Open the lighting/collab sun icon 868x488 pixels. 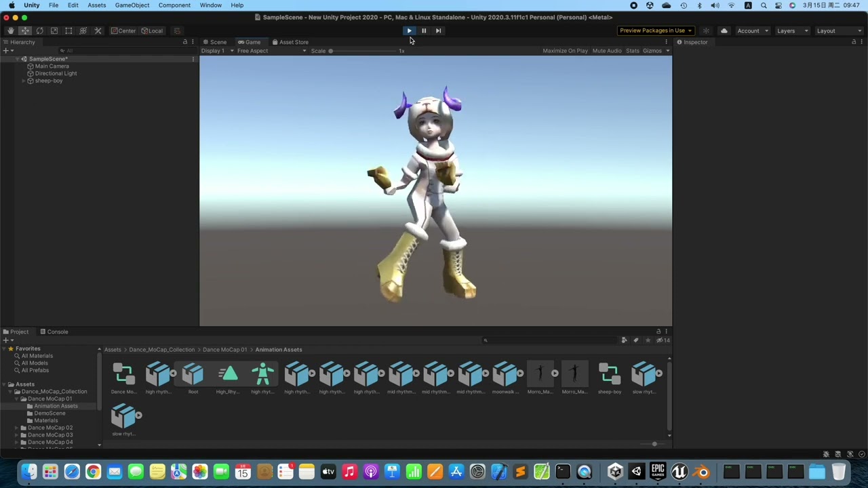(x=706, y=30)
